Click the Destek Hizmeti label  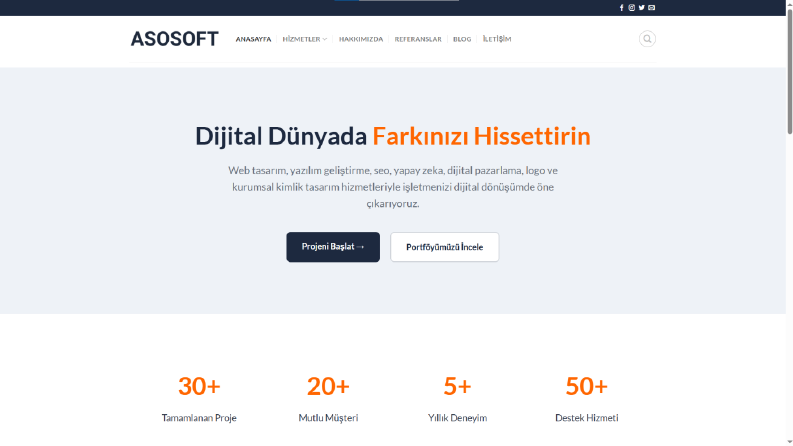tap(587, 418)
